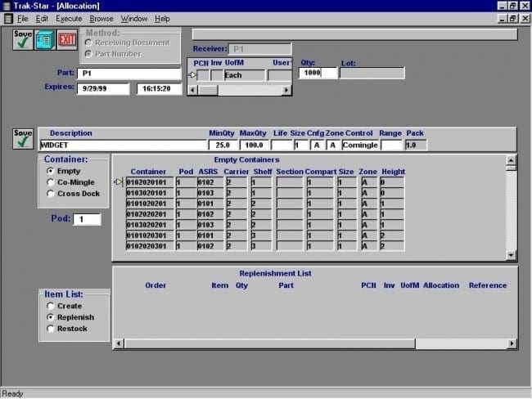Click right arrow of Replenishment List scrollbar
Image resolution: width=532 pixels, height=399 pixels.
[512, 343]
